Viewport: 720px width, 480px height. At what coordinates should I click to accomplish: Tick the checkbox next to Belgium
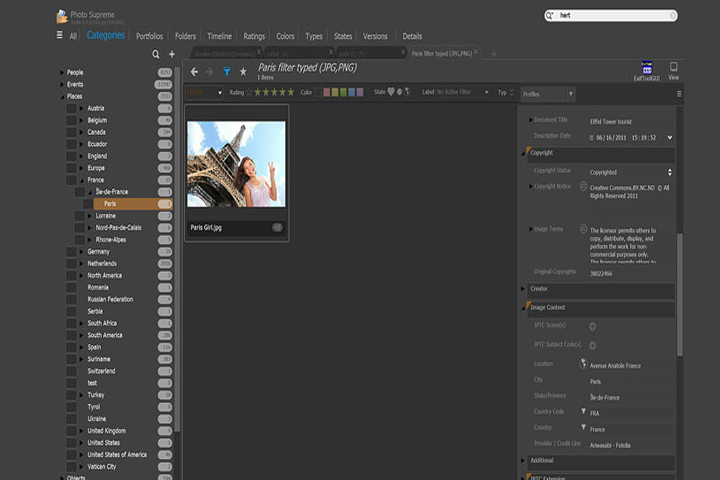(x=71, y=120)
